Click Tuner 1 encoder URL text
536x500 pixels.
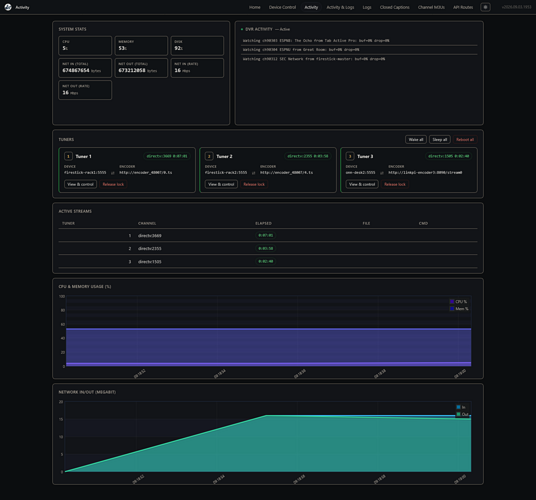146,173
